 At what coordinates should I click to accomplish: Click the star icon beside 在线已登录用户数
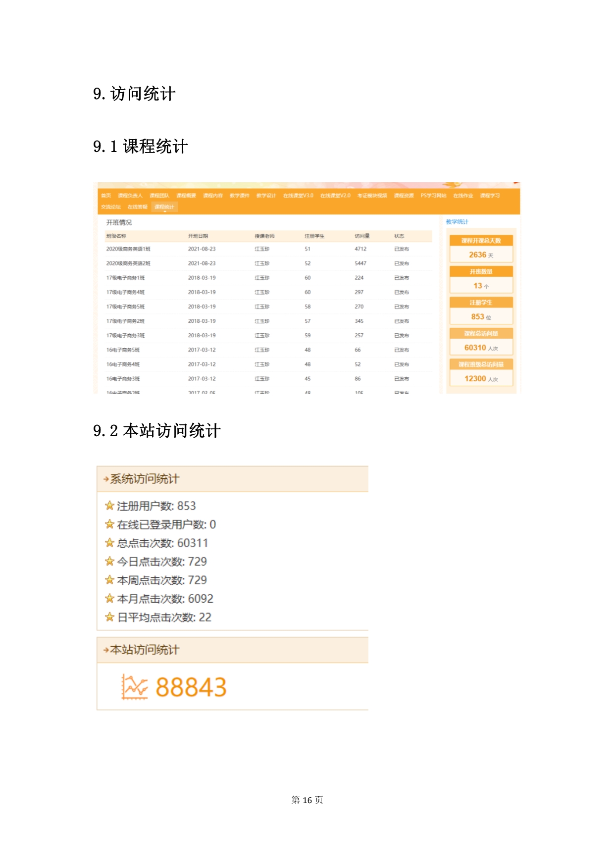[110, 524]
